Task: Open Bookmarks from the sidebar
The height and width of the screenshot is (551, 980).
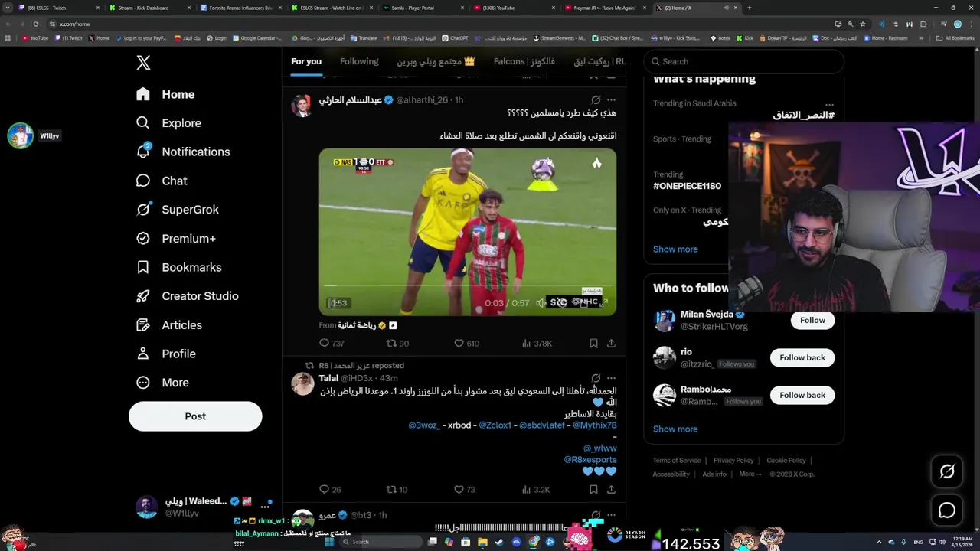Action: pos(178,267)
